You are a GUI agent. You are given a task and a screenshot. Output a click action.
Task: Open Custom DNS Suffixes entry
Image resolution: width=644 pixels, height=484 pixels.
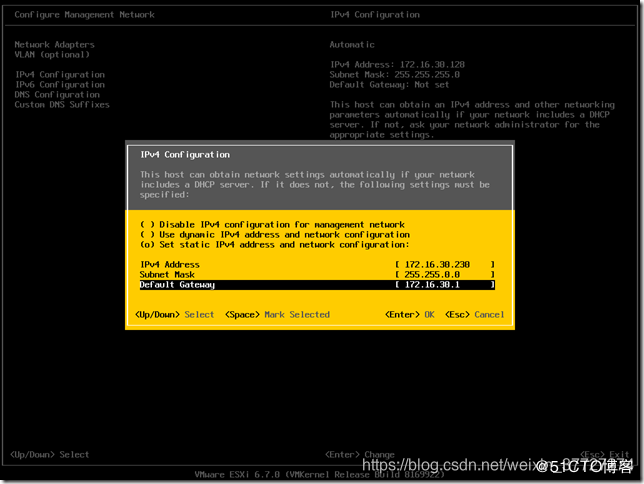pos(62,105)
